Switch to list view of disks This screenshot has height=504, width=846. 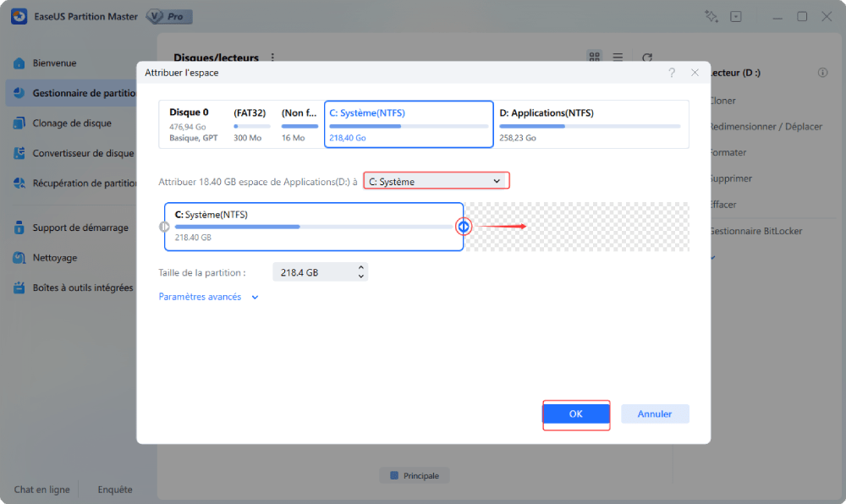pos(618,57)
